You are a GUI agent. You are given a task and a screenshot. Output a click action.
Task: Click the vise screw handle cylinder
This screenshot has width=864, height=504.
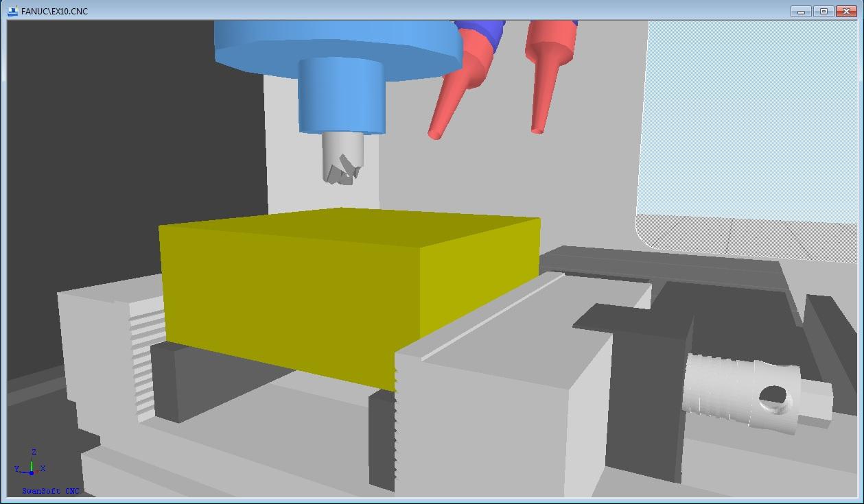point(741,394)
